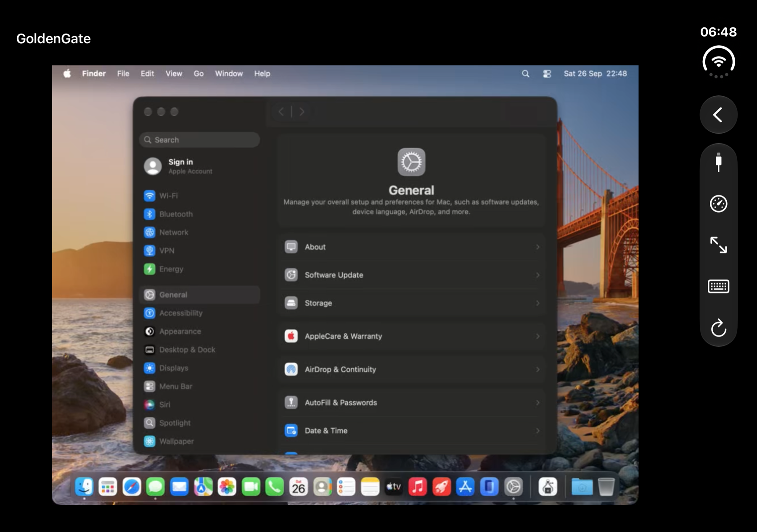Open Mail from the Dock
Image resolution: width=757 pixels, height=532 pixels.
pyautogui.click(x=179, y=487)
